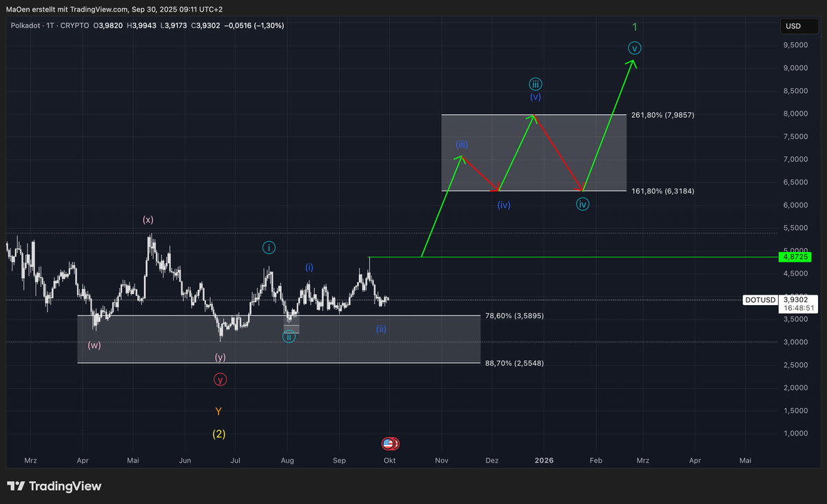Select the cyan circled iii wave label
Screen dimensions: 827x504
[535, 84]
